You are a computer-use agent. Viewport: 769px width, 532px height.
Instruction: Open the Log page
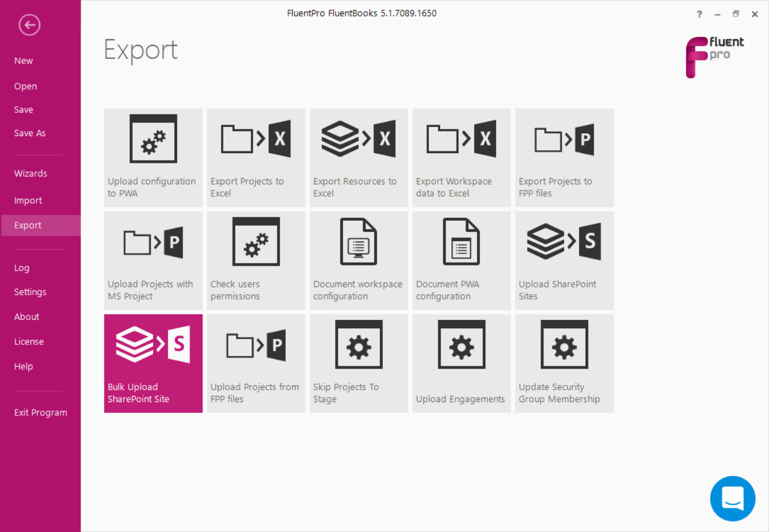pos(22,268)
